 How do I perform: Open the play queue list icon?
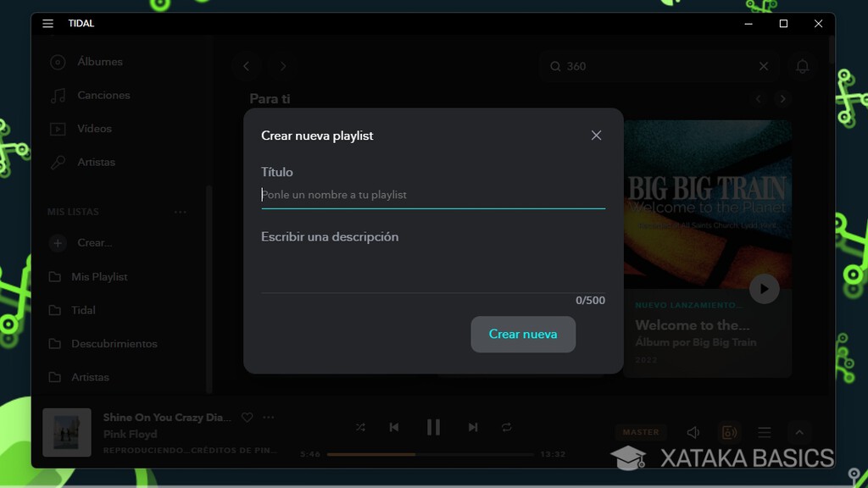click(x=765, y=433)
